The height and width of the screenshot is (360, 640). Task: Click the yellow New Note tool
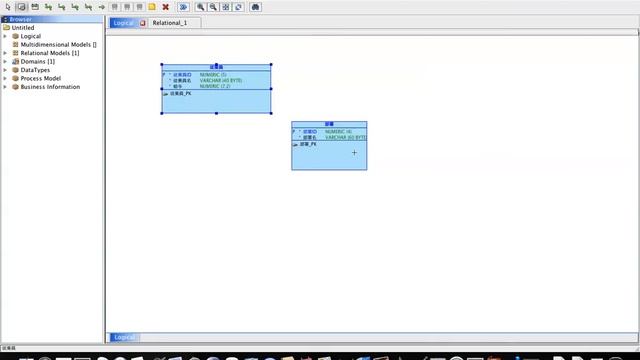pyautogui.click(x=152, y=7)
